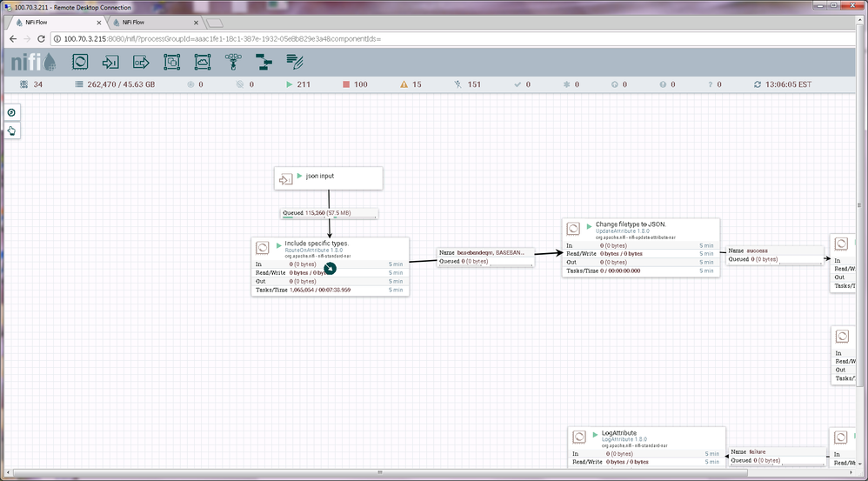The width and height of the screenshot is (868, 481).
Task: Select the json input port component
Action: (x=329, y=177)
